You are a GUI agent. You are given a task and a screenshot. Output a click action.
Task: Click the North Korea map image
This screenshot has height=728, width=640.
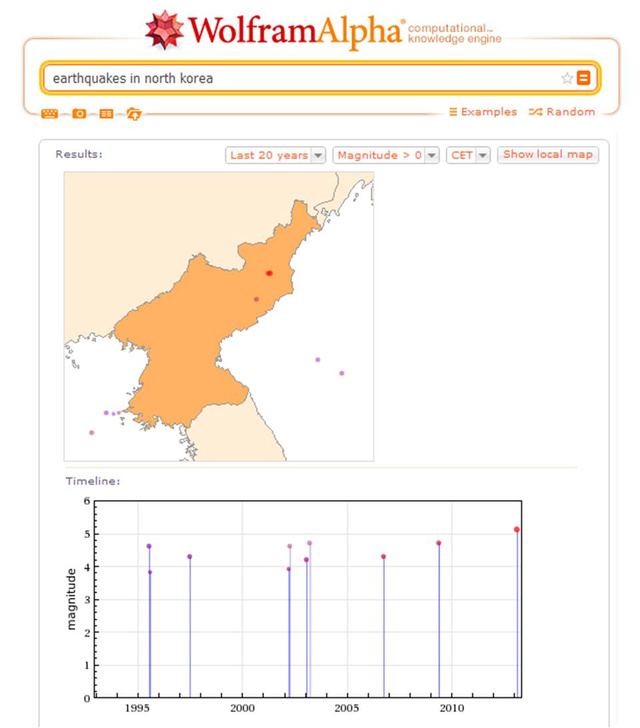(200, 330)
